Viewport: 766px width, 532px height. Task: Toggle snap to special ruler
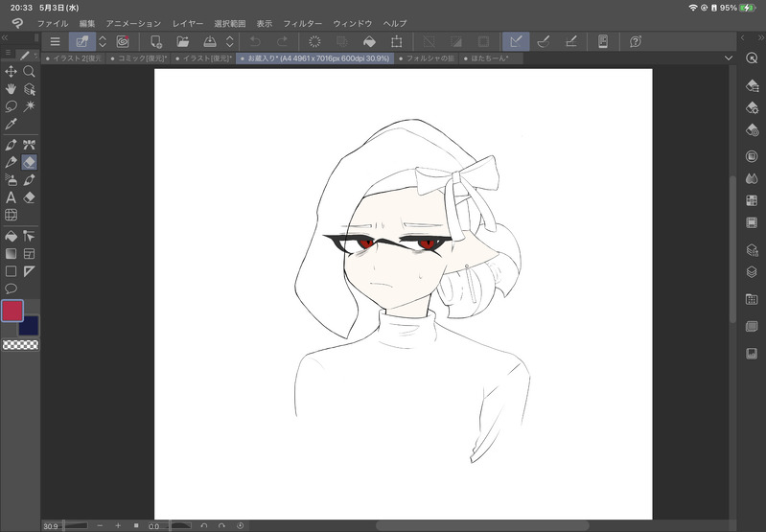pyautogui.click(x=544, y=41)
